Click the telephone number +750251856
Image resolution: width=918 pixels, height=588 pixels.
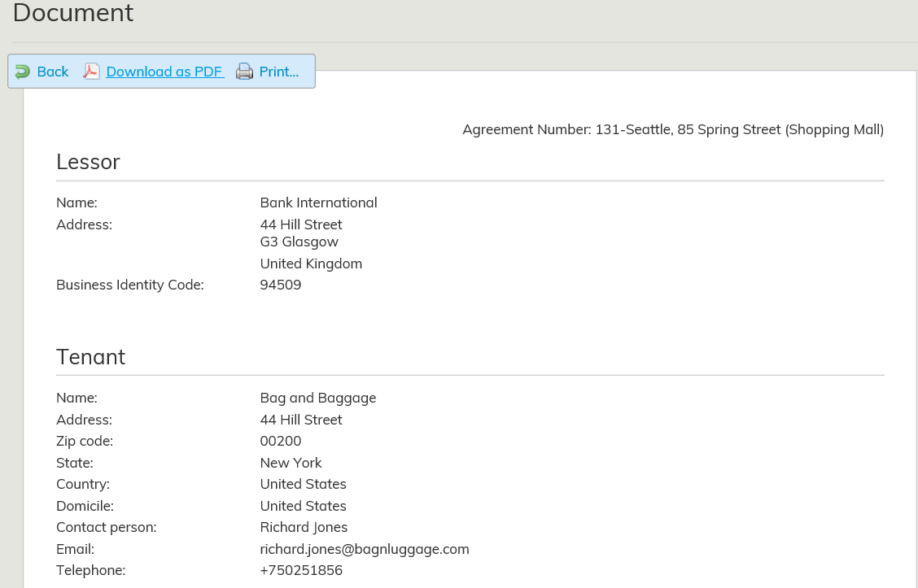(301, 570)
